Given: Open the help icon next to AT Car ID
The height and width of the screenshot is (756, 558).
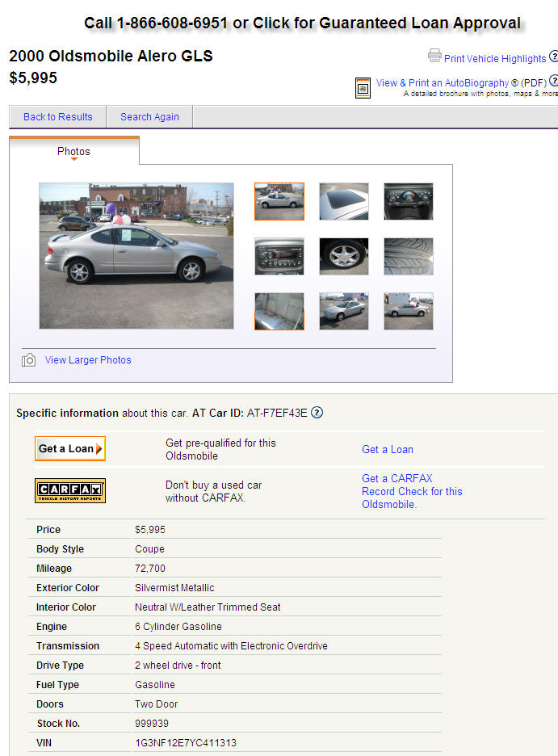Looking at the screenshot, I should point(317,413).
